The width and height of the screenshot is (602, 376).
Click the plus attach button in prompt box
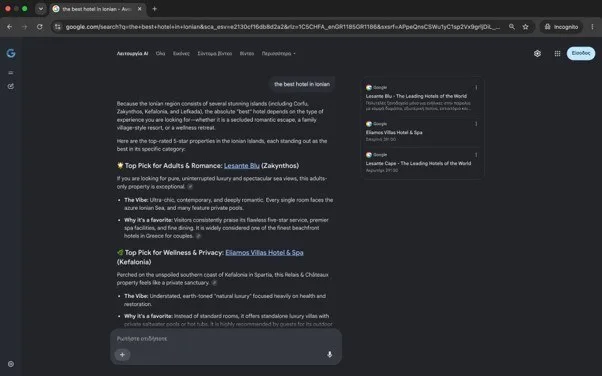(122, 354)
